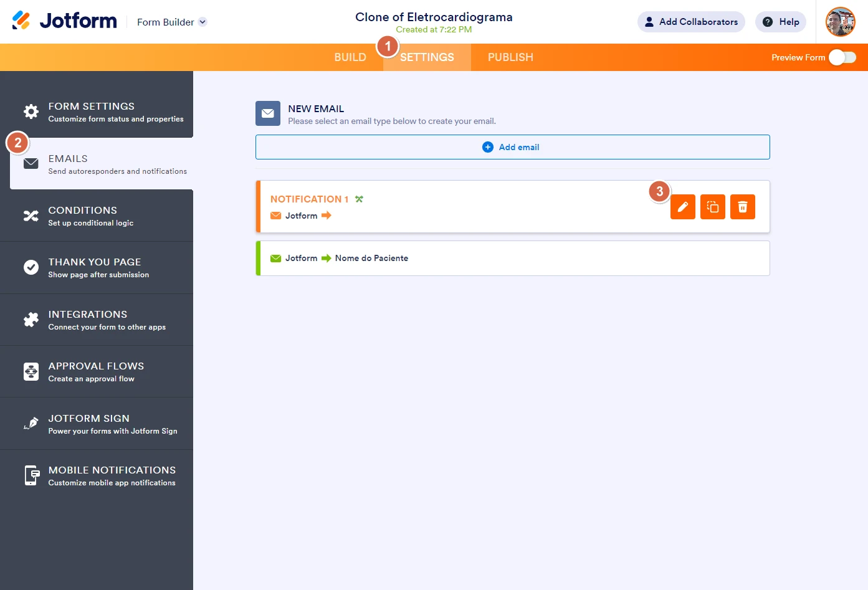The height and width of the screenshot is (590, 868).
Task: Click the duplicate icon for Notification 1
Action: coord(712,207)
